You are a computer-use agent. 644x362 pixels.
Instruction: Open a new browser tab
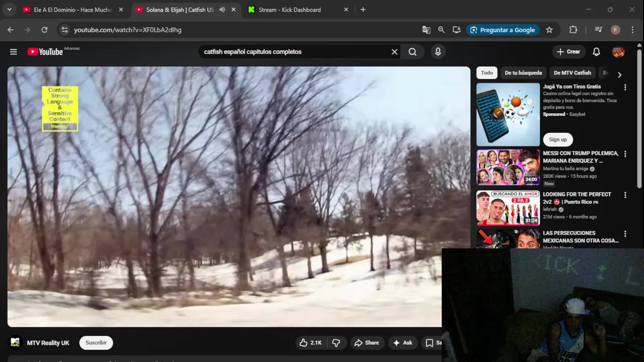click(x=363, y=10)
